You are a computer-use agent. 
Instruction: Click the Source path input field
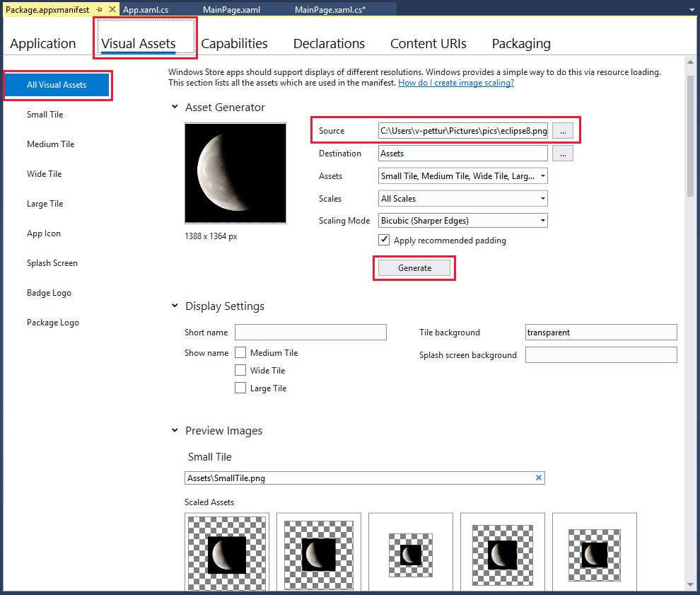pyautogui.click(x=463, y=131)
